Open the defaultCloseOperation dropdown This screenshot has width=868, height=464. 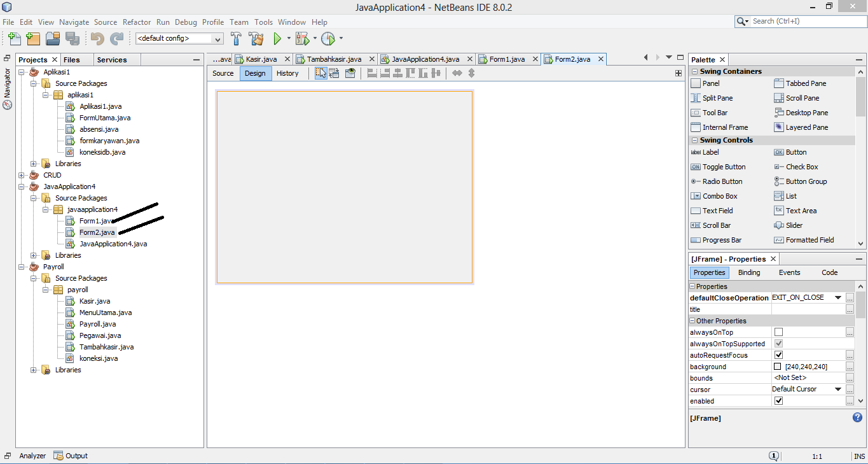pos(838,298)
